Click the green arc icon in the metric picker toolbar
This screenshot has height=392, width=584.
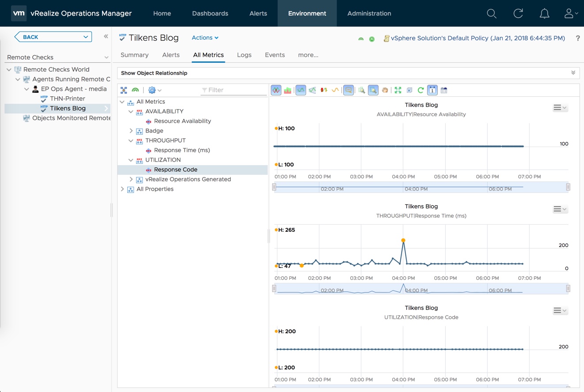135,90
